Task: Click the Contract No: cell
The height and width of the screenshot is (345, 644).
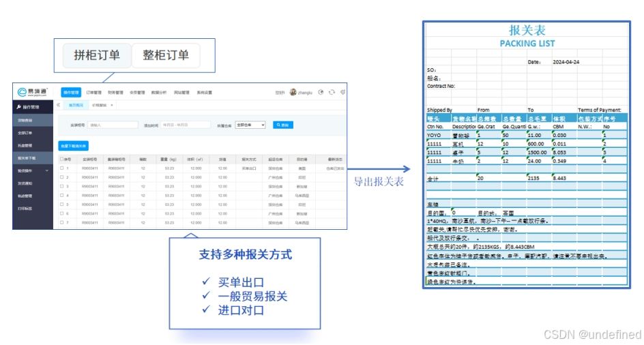Action: (x=441, y=86)
